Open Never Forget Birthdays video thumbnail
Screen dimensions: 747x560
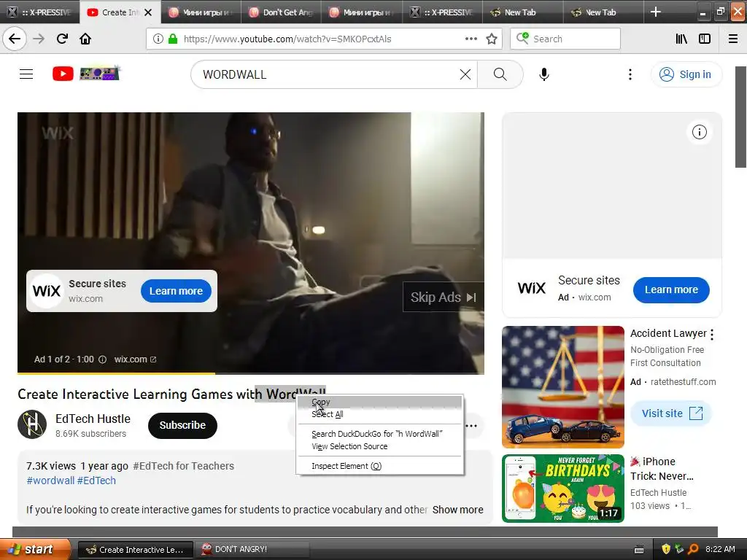562,488
